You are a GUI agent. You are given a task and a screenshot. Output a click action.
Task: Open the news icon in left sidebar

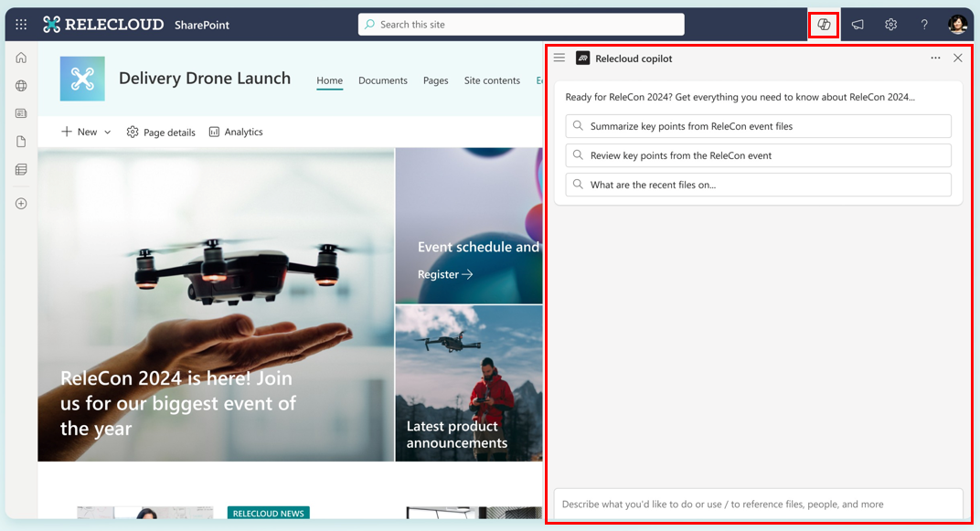point(20,112)
